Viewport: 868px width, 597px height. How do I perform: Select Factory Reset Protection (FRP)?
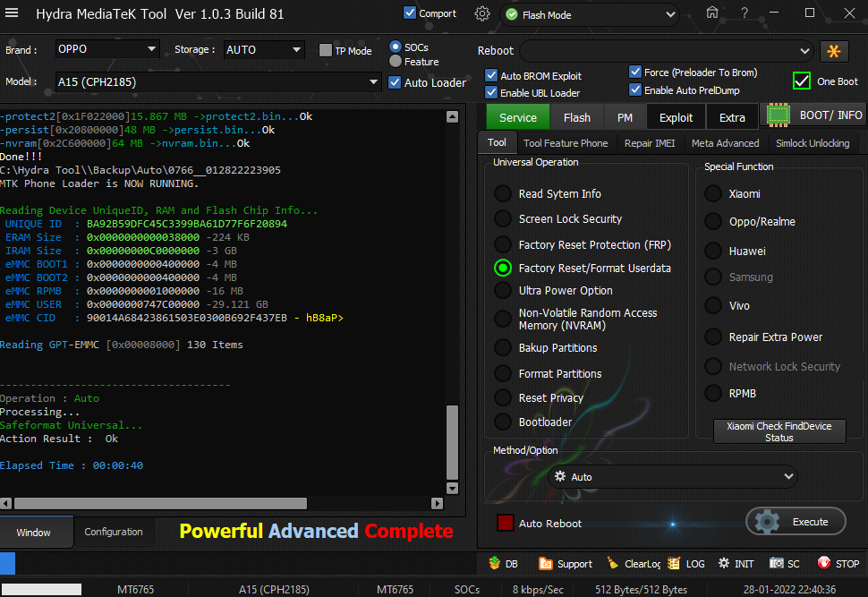[503, 244]
